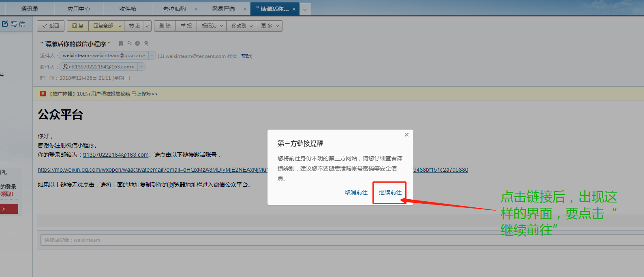
Task: Click the bookmark icon beside the subject
Action: click(x=121, y=44)
